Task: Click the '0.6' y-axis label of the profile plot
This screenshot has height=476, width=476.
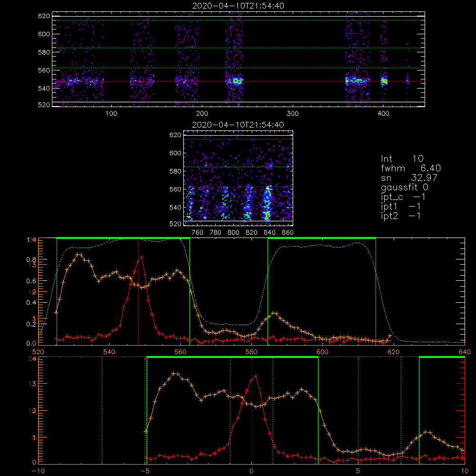Action: [31, 281]
